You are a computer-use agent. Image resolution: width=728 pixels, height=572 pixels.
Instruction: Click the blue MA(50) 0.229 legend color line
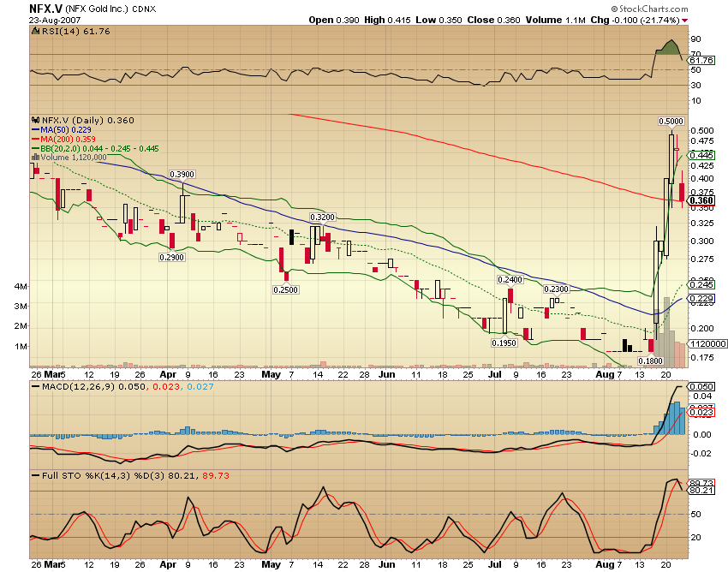[x=35, y=130]
